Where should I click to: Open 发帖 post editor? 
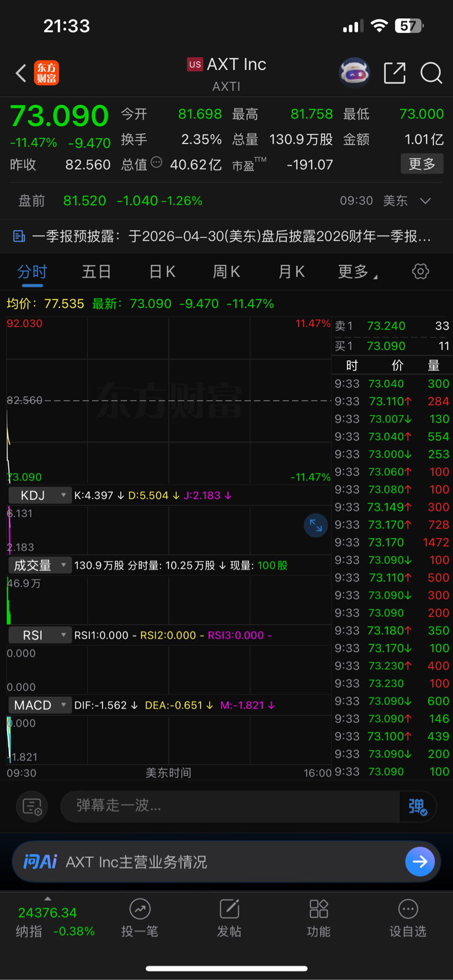[229, 918]
